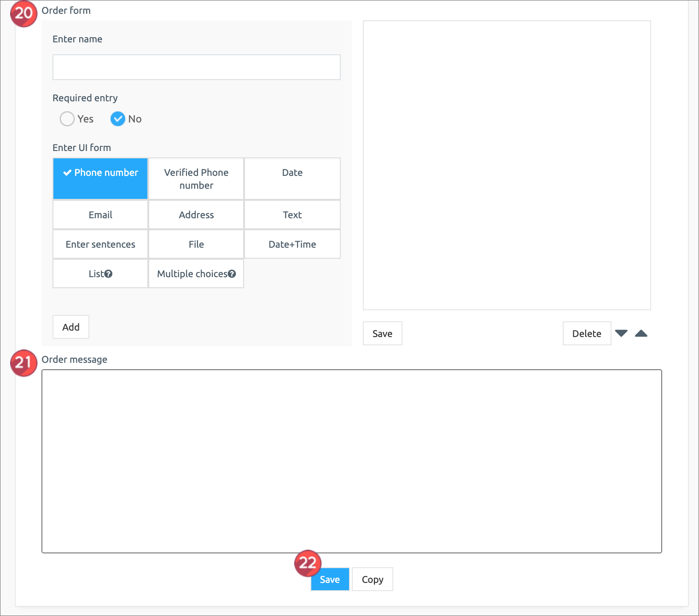Pick the Email UI form type
Image resolution: width=699 pixels, height=616 pixels.
point(100,215)
